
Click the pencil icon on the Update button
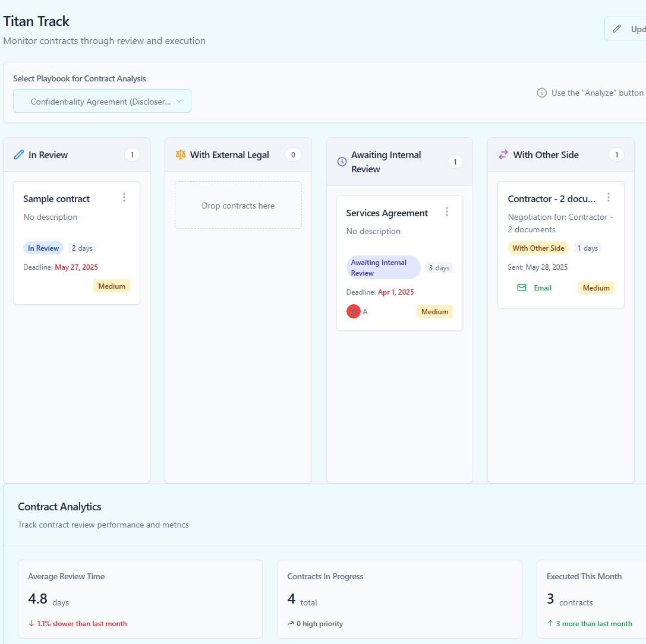click(617, 29)
